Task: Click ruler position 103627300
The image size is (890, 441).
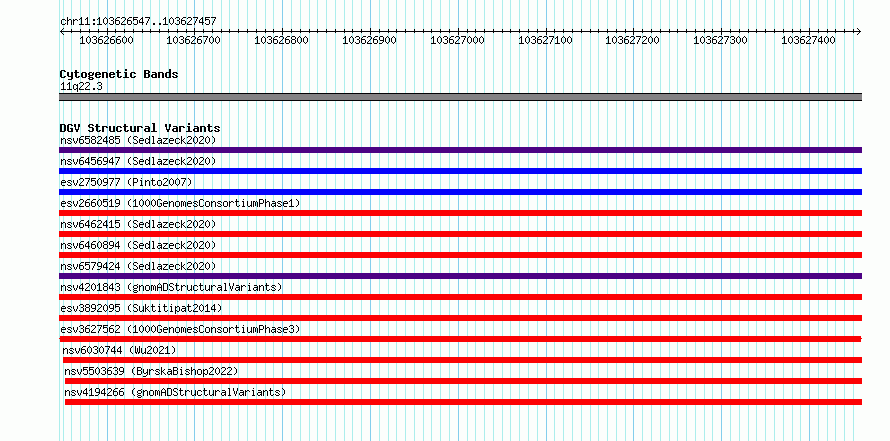Action: [721, 40]
